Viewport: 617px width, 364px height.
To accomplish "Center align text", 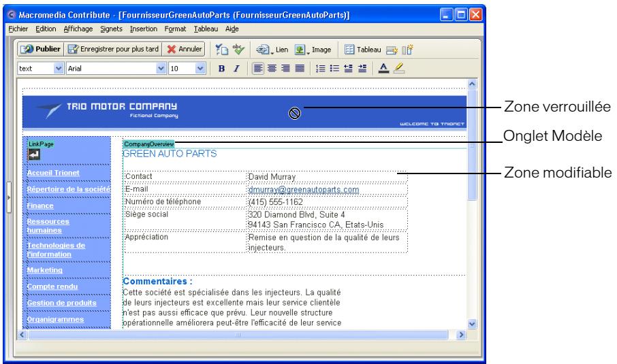I will [x=272, y=69].
